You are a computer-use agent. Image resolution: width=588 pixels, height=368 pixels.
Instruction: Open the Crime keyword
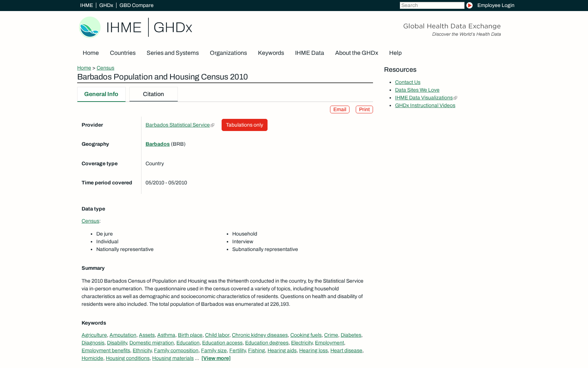(331, 335)
